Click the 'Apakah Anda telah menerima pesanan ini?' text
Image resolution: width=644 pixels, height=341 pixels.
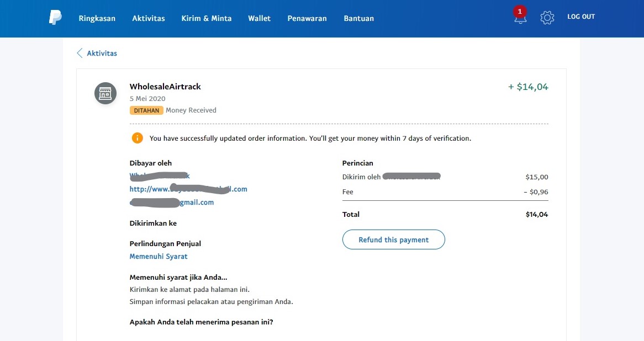pyautogui.click(x=201, y=322)
